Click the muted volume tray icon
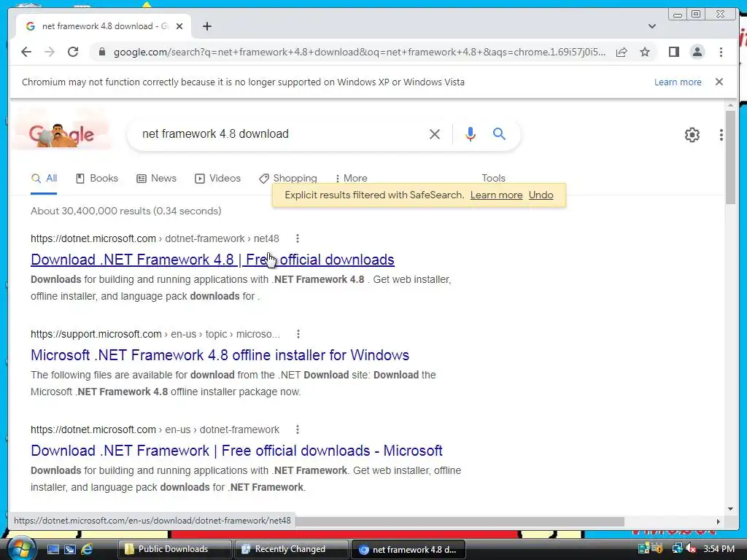 click(691, 548)
